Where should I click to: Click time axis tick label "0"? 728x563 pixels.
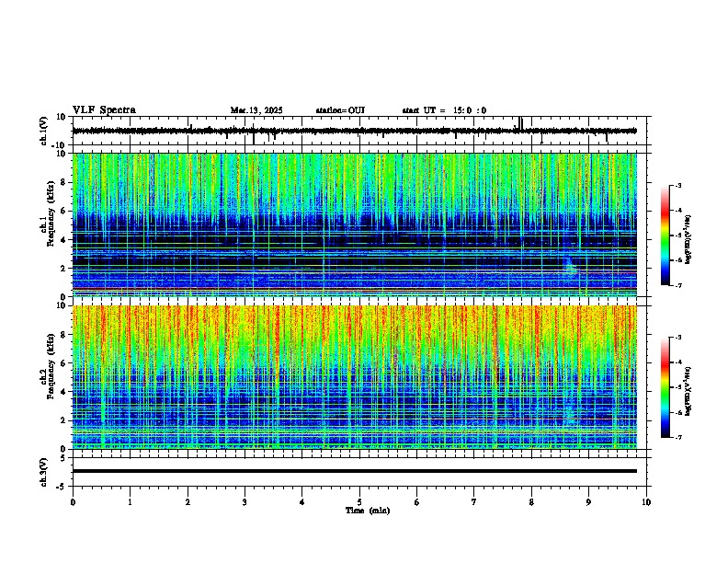tap(73, 502)
